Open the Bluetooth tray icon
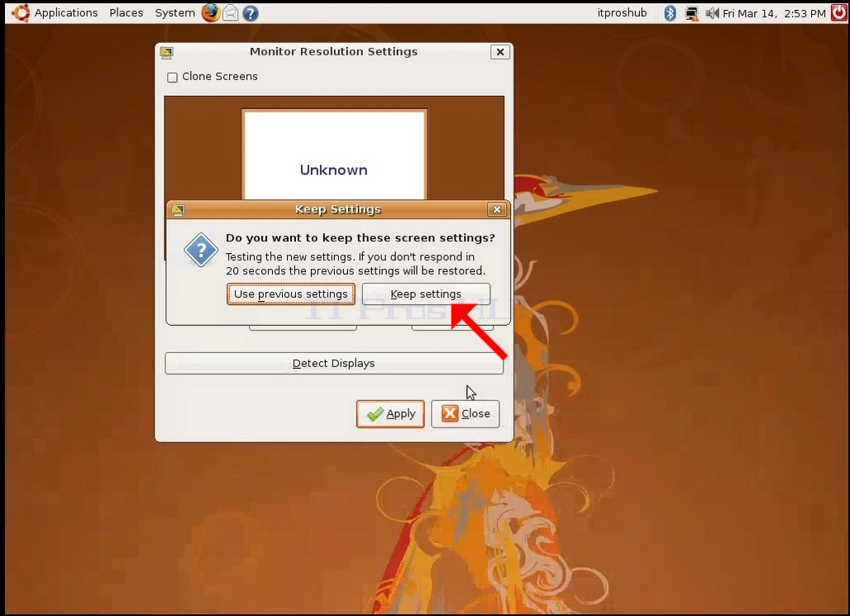 (x=670, y=13)
